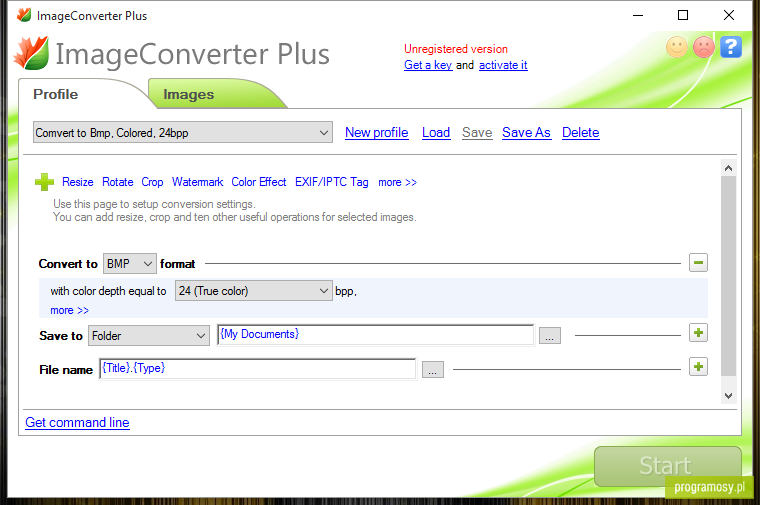
Task: Click the green plus add operation icon
Action: (45, 182)
